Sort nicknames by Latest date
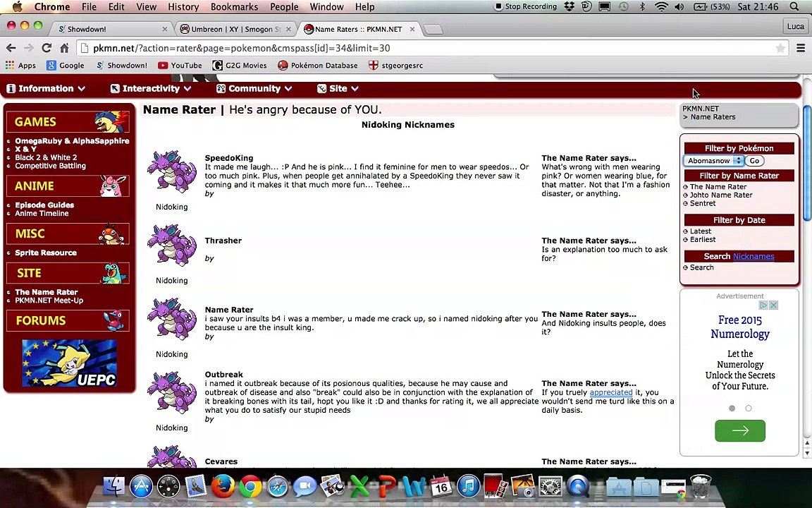This screenshot has height=508, width=812. (x=700, y=231)
